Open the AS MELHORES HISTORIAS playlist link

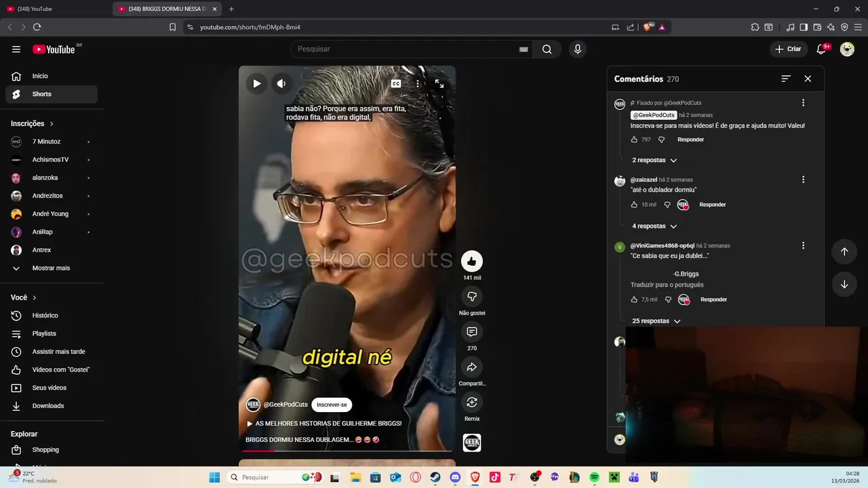pyautogui.click(x=324, y=424)
